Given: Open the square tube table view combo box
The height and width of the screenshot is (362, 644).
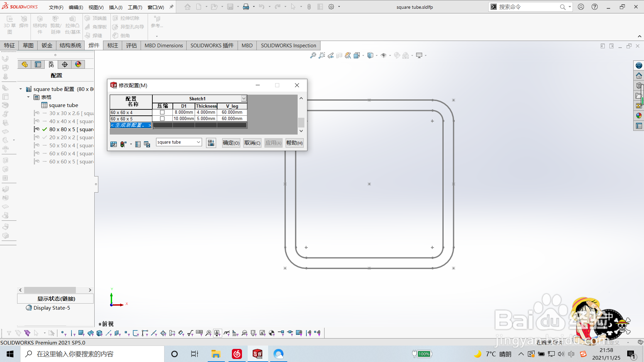Looking at the screenshot, I should 179,142.
